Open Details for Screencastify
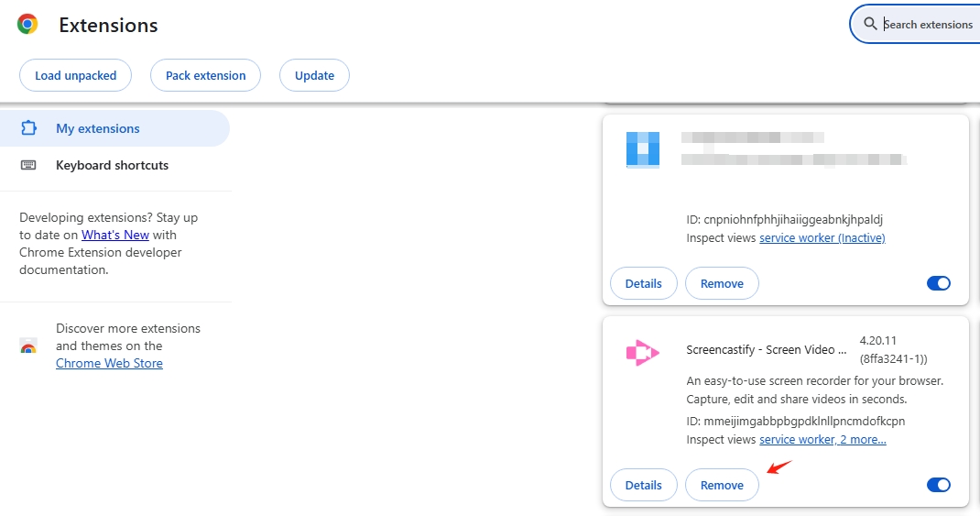 (x=643, y=485)
